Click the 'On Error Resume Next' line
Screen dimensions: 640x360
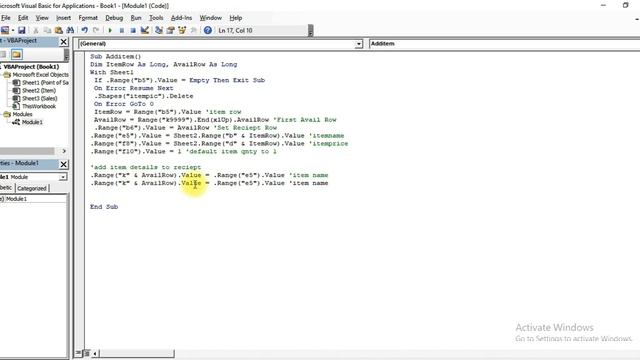click(133, 88)
